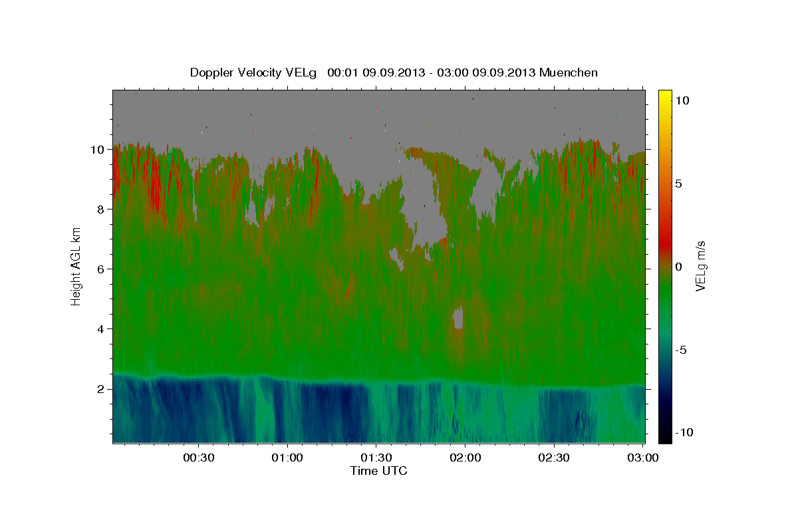The height and width of the screenshot is (532, 798).
Task: Click the 02:30 time tick label
Action: (555, 458)
